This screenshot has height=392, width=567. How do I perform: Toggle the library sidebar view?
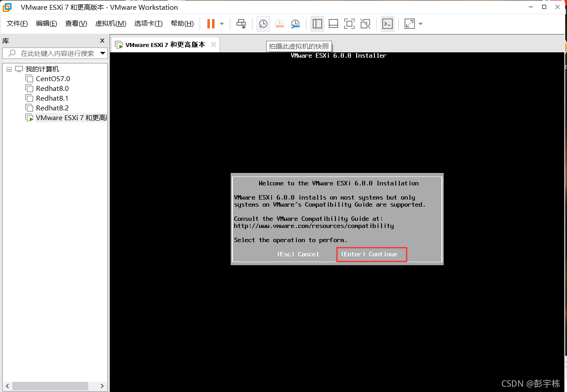317,24
